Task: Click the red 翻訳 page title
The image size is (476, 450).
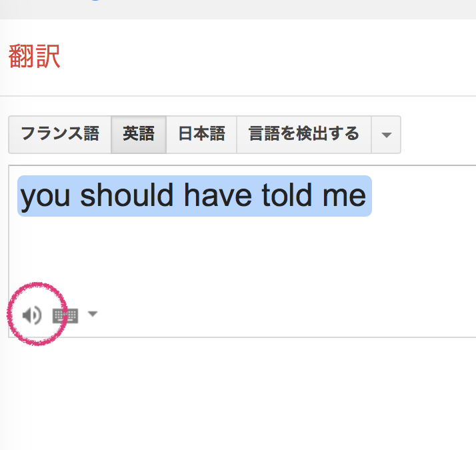Action: (34, 57)
